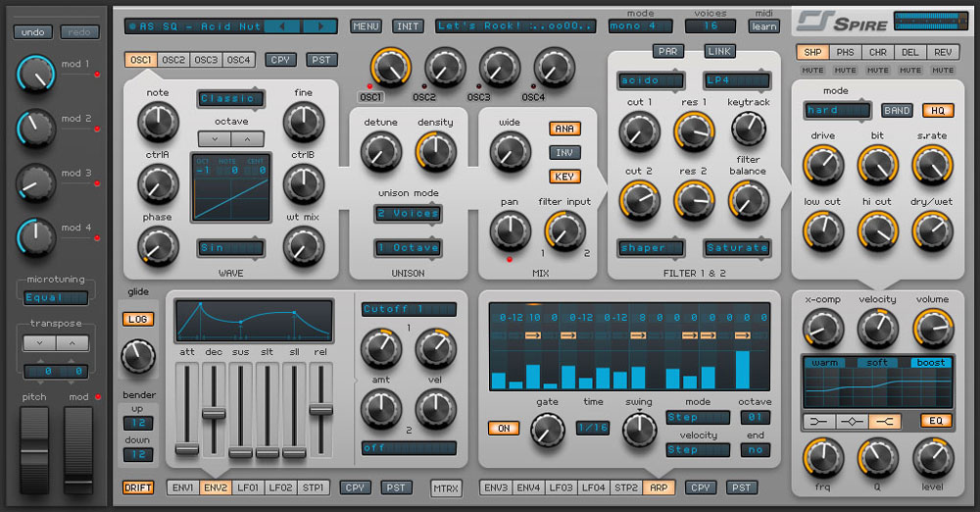Viewport: 980px width, 512px height.
Task: Turn the arpeggiator ON button off
Action: (x=504, y=428)
